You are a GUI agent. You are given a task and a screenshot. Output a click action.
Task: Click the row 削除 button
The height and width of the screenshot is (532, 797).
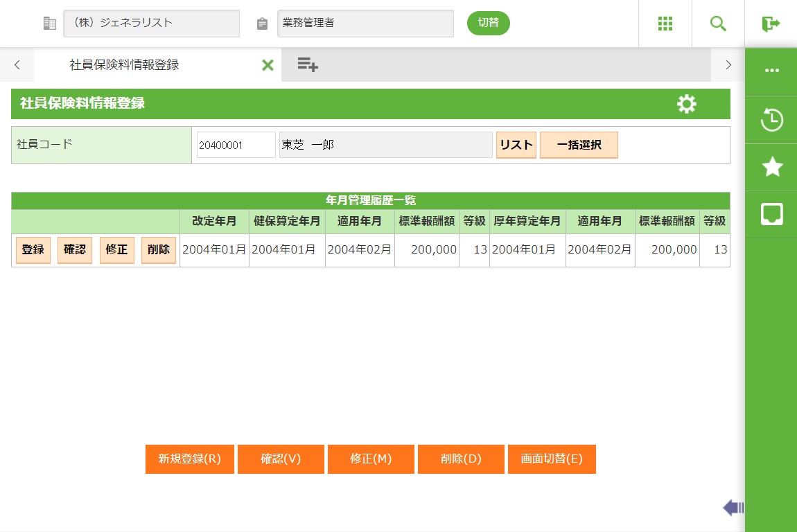pos(159,249)
